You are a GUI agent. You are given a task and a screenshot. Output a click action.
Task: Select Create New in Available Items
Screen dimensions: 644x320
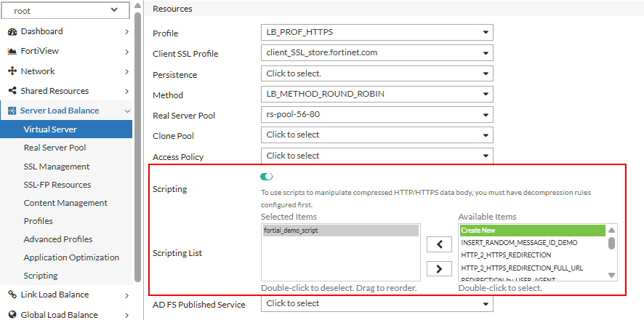[x=533, y=231]
